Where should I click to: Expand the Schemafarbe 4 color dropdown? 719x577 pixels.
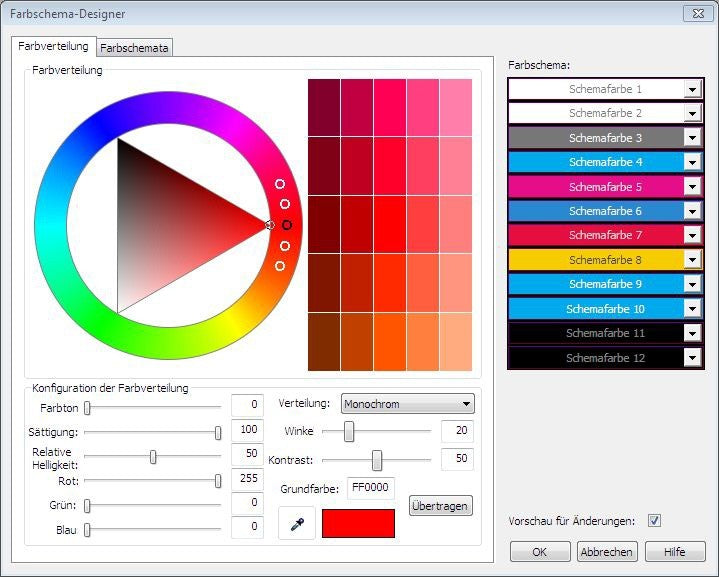coord(692,162)
